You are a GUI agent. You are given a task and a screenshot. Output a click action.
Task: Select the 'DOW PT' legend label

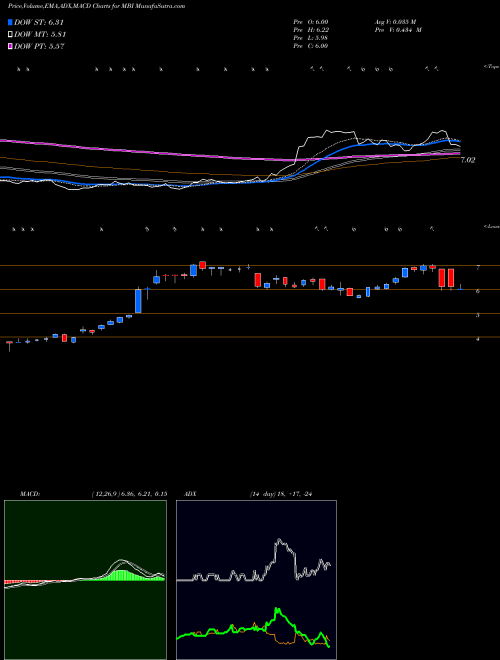click(39, 46)
